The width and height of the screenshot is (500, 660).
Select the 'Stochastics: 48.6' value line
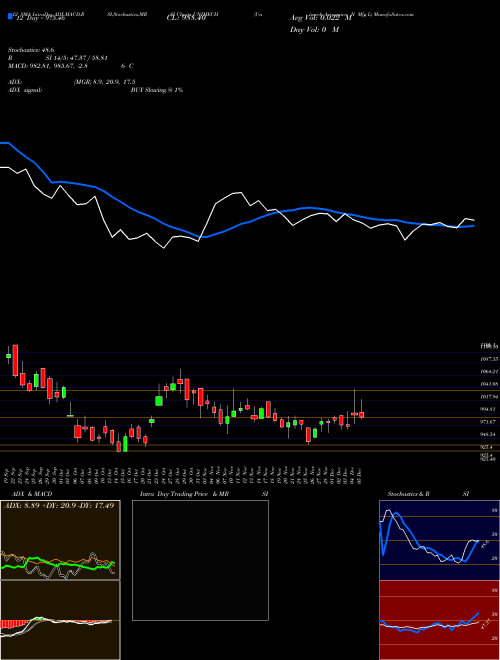33,50
